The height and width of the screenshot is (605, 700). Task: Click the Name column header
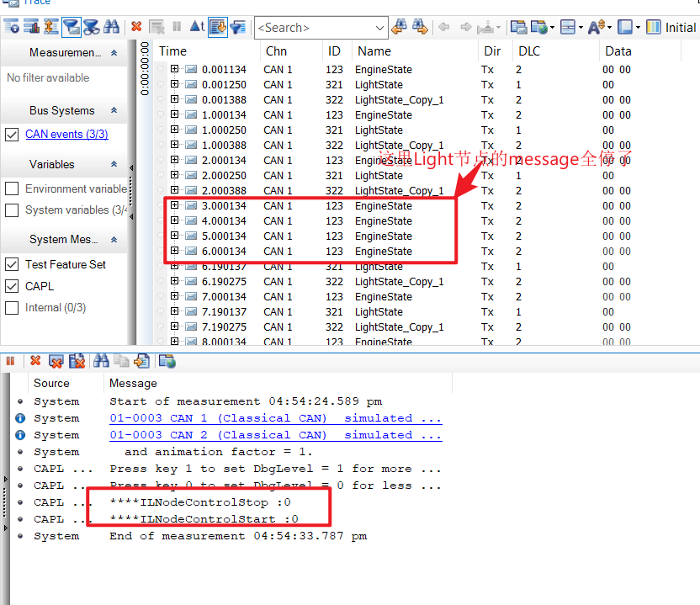[x=374, y=51]
